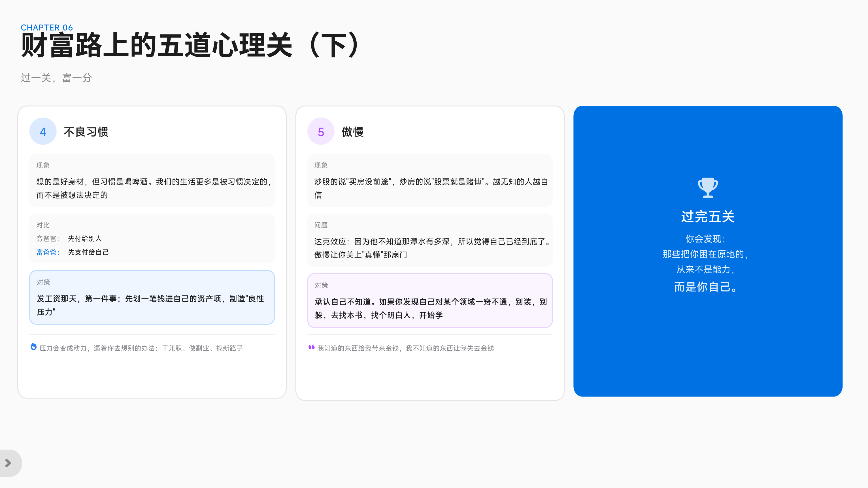Click the main title 财富路上的五道心理关
Screen dimensions: 868x488
tap(190, 46)
